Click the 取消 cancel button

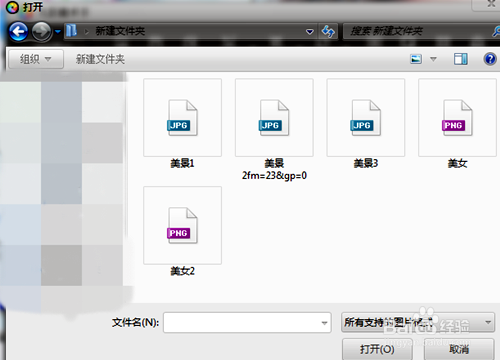point(459,349)
